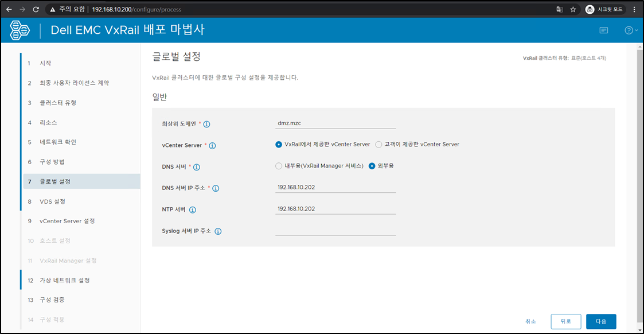Open browser three-dot menu
This screenshot has height=334, width=644.
pos(634,9)
